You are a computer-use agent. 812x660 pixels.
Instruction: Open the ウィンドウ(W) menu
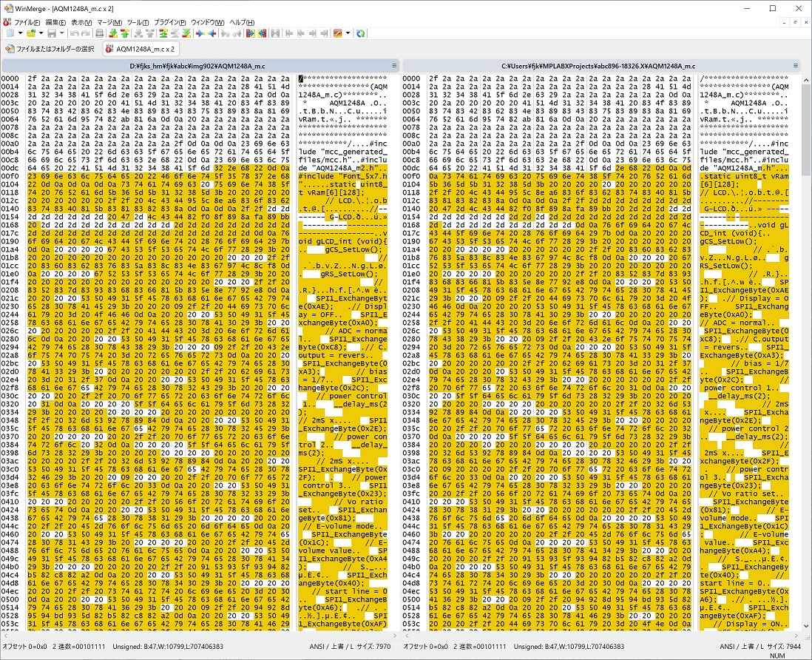point(208,22)
